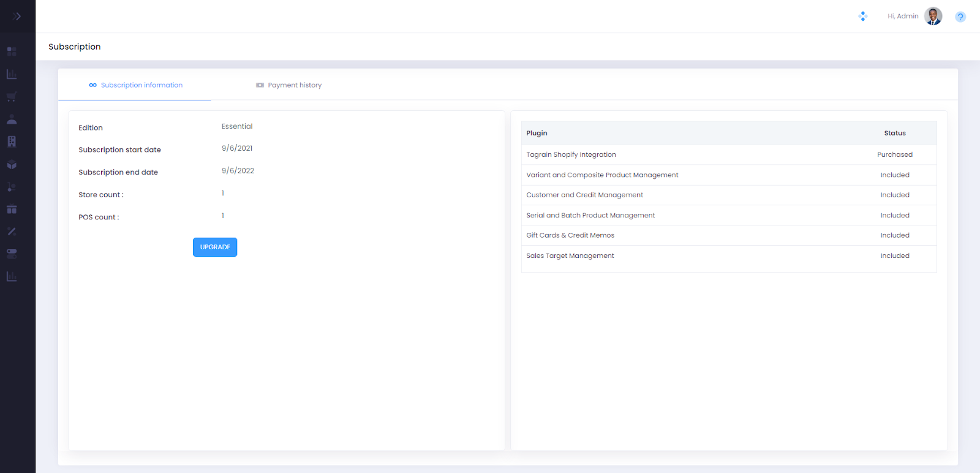The image size is (980, 473).
Task: Select Serial and Batch Product Management row
Action: pos(729,216)
